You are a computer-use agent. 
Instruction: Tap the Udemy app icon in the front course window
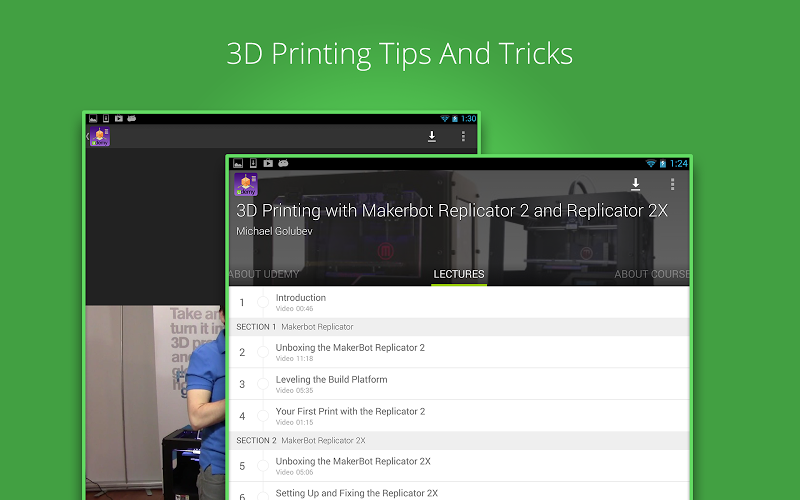click(x=245, y=185)
